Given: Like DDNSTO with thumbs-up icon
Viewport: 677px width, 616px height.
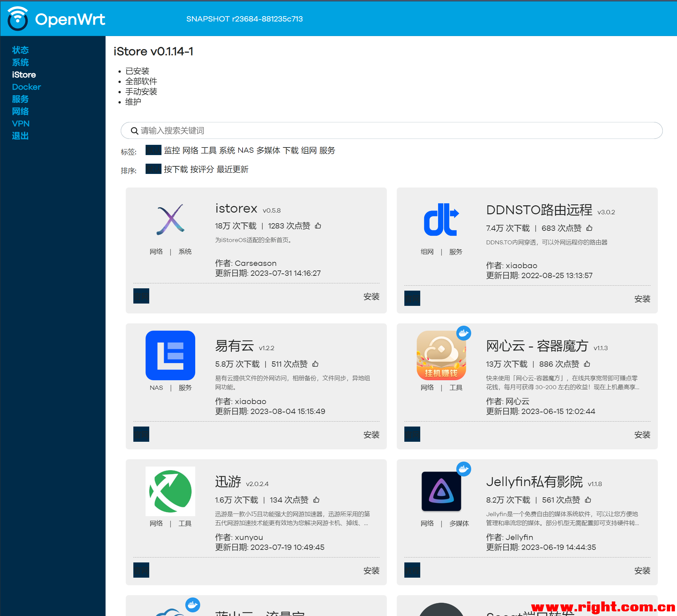Looking at the screenshot, I should 589,228.
